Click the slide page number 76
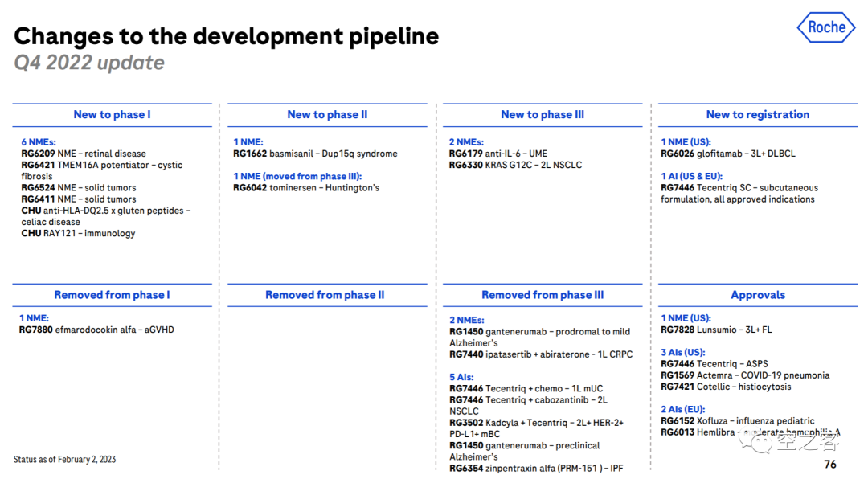The image size is (868, 479). coord(830,465)
